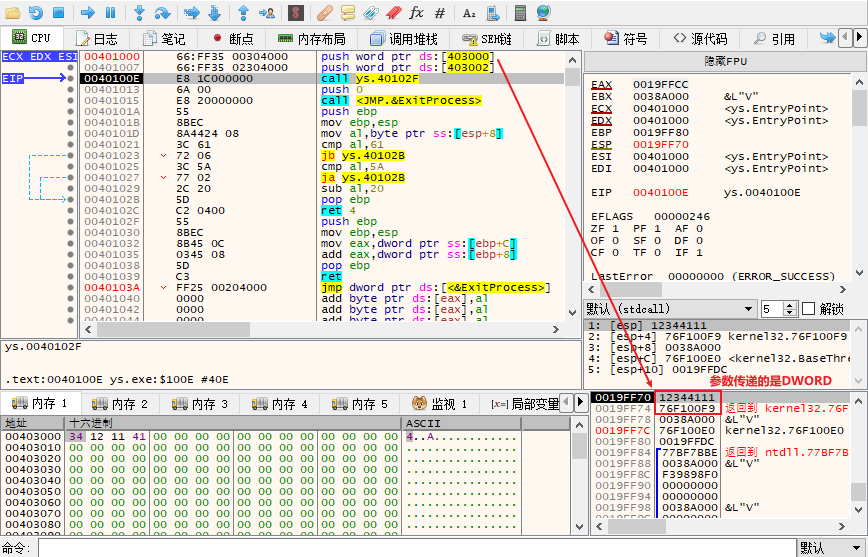Click the registers horizontal scrollbar thumb
This screenshot has width=868, height=557.
coord(629,289)
